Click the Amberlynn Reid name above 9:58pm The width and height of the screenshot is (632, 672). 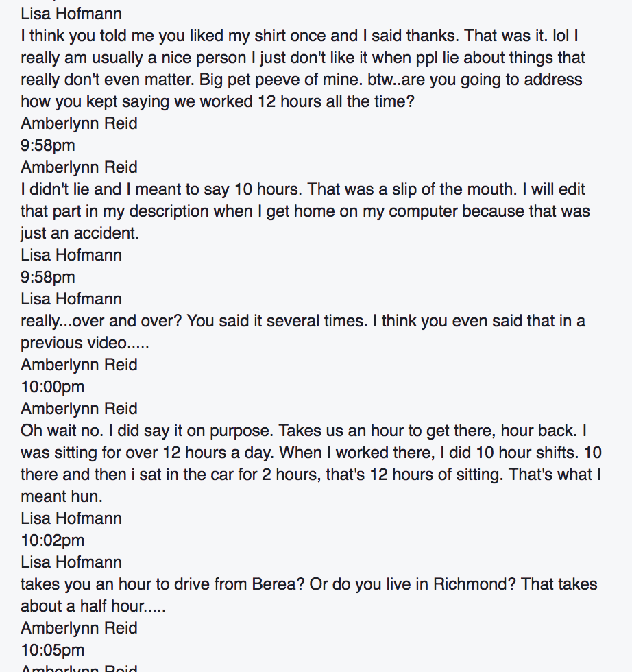point(79,123)
